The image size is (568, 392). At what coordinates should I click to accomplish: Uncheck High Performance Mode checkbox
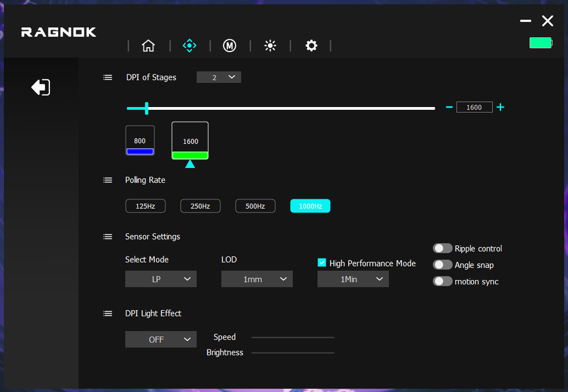click(x=322, y=263)
